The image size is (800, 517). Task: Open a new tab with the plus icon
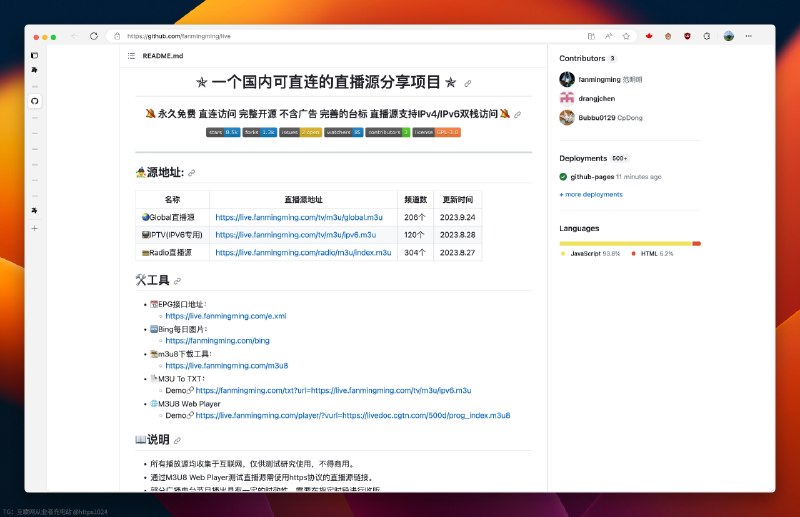tap(35, 228)
